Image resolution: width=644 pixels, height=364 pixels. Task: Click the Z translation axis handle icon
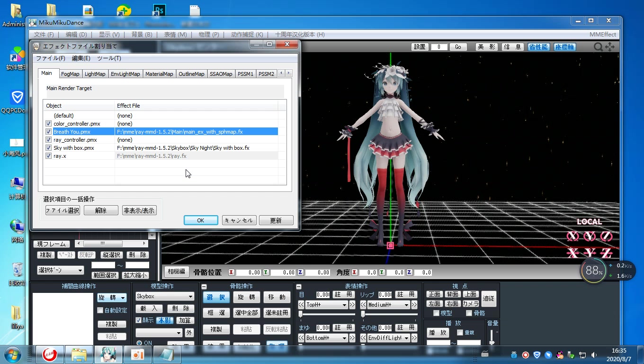pos(606,253)
